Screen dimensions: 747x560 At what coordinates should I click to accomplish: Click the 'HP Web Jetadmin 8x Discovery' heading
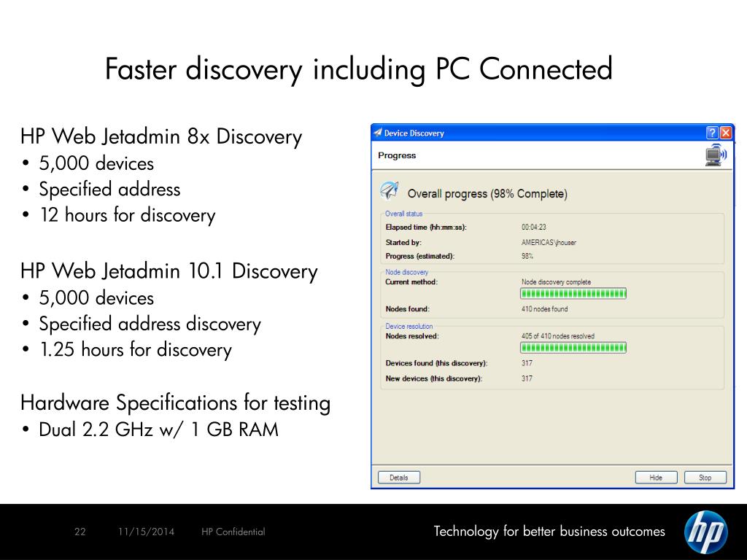point(161,136)
